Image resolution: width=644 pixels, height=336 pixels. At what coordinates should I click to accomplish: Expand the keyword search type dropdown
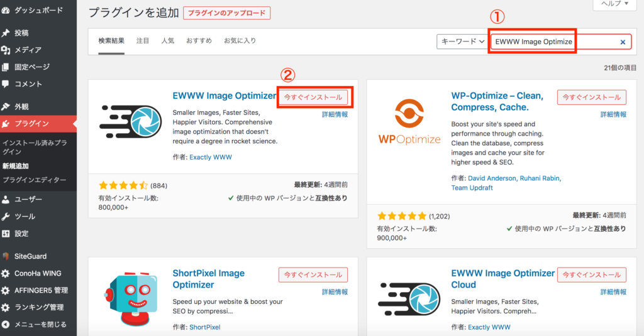(462, 41)
